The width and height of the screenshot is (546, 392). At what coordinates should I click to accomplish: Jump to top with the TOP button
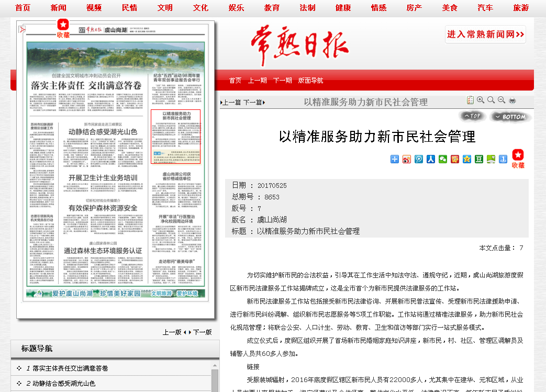coord(472,116)
